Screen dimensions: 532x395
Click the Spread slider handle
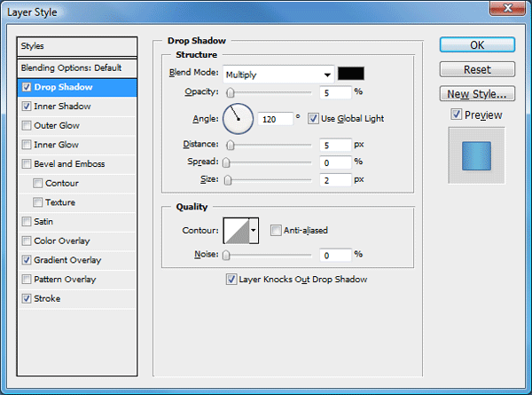[226, 162]
